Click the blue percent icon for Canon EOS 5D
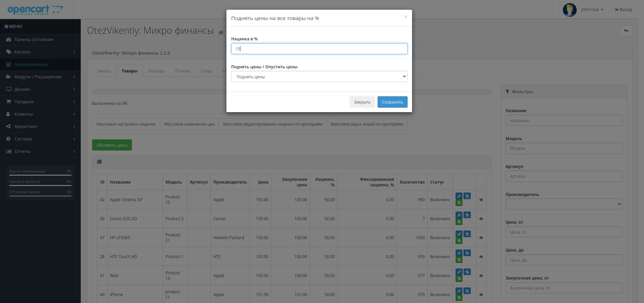Screen dimensions: 644x303 coord(467,215)
